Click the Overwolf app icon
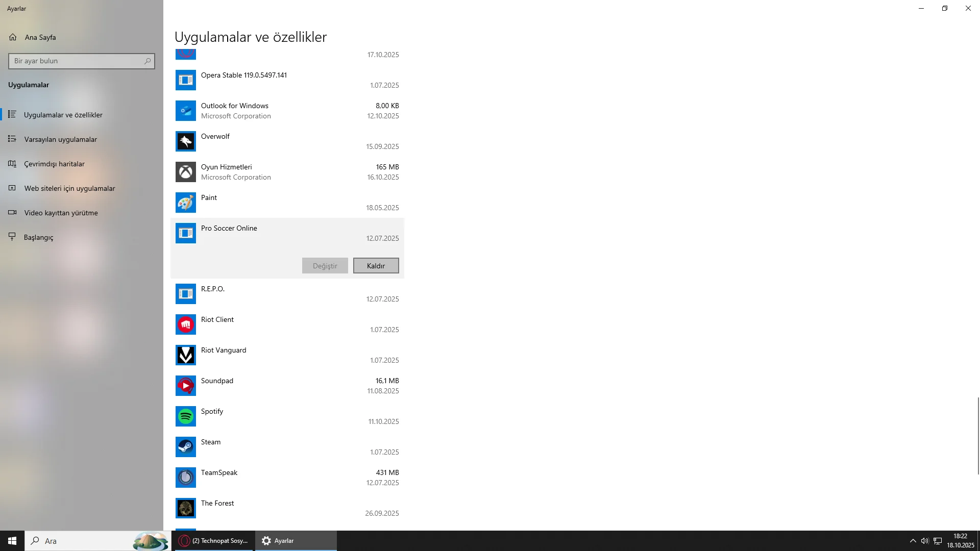The width and height of the screenshot is (980, 551). tap(185, 141)
